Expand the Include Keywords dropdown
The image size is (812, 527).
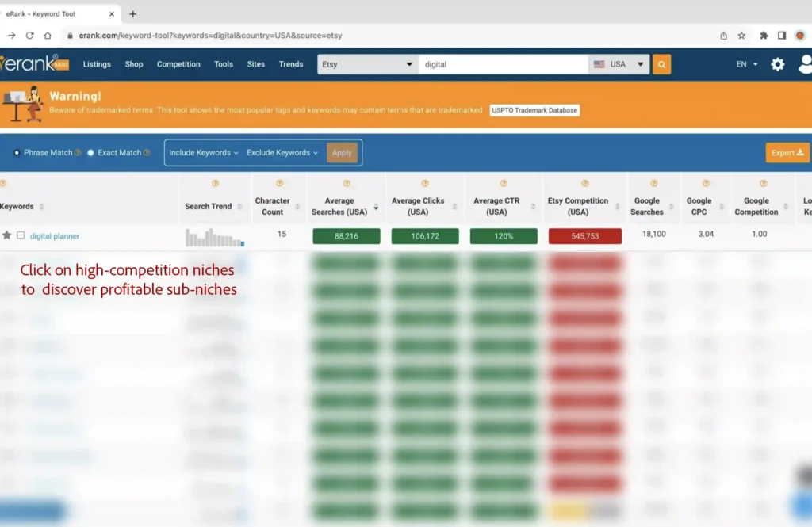point(204,152)
